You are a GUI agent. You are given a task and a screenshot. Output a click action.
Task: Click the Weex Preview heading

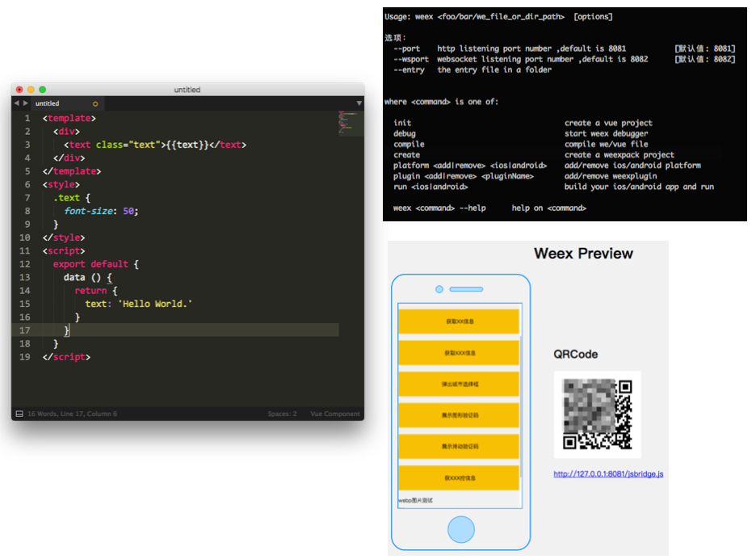[x=583, y=253]
